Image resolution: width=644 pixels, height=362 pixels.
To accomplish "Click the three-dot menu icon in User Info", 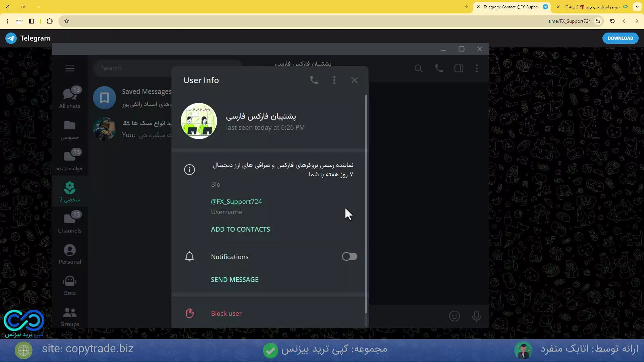I will click(x=334, y=80).
